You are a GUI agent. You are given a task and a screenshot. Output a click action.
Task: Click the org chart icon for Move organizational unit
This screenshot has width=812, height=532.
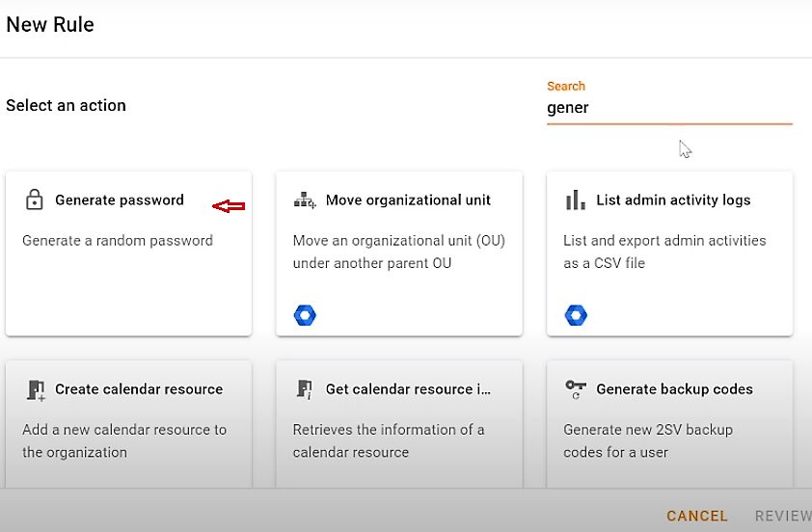305,199
